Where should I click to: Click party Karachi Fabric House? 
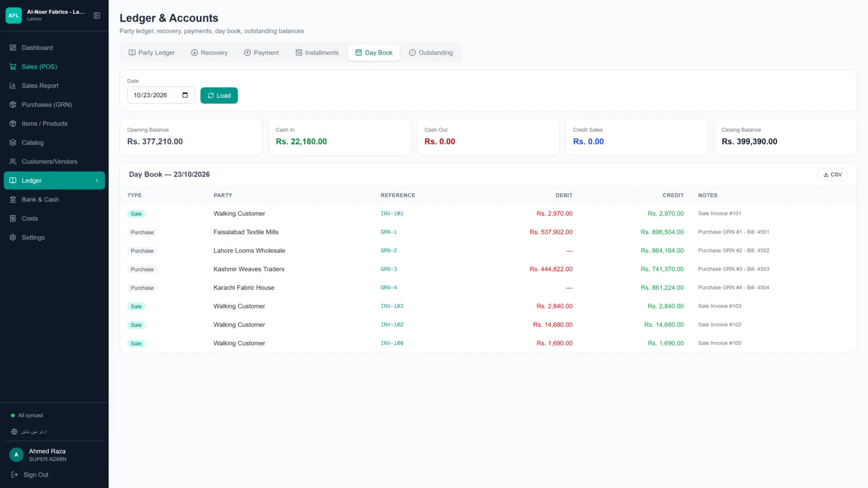[x=244, y=288]
